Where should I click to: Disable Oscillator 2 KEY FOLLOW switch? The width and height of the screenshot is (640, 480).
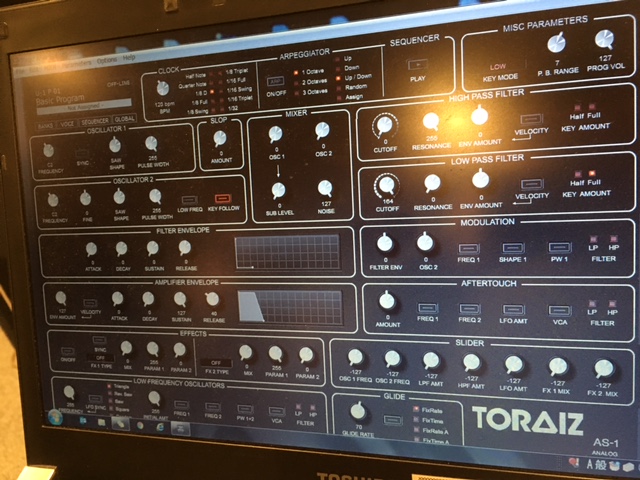point(223,199)
